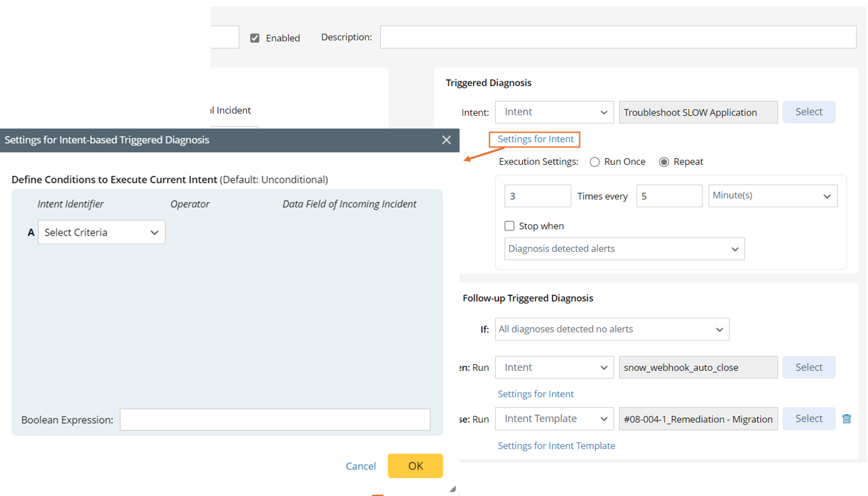Click the trash icon beside Migration template
The width and height of the screenshot is (868, 496).
click(846, 419)
